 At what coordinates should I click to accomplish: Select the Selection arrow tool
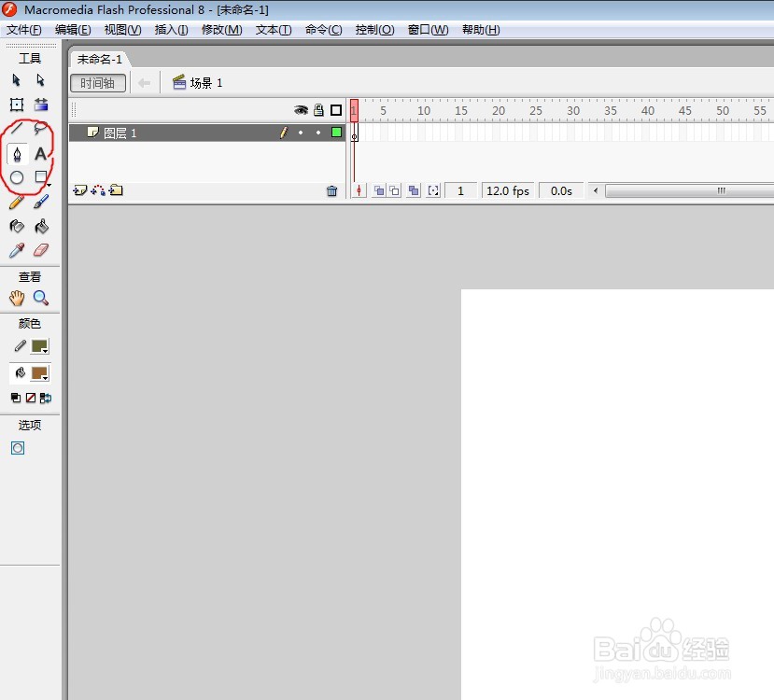(16, 80)
